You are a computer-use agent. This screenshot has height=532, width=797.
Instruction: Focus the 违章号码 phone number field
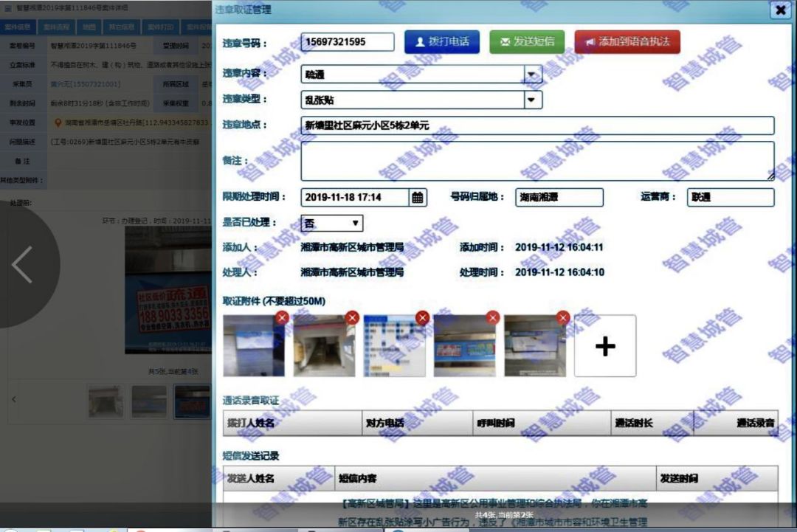point(347,41)
